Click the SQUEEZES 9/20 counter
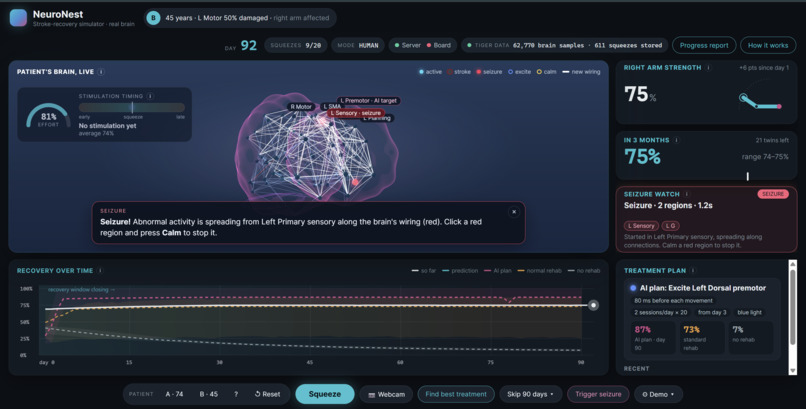 point(296,45)
